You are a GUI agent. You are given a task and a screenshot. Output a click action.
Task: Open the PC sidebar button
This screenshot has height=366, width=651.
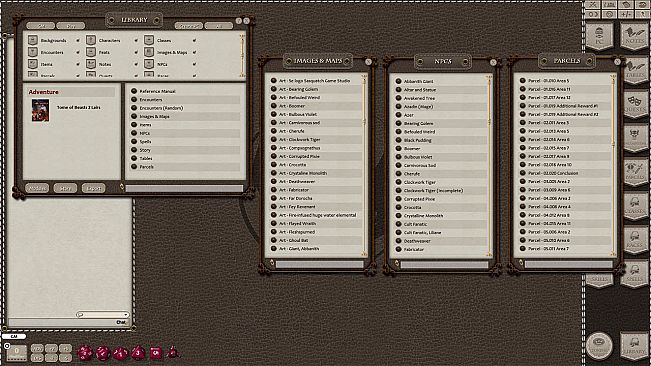point(599,37)
